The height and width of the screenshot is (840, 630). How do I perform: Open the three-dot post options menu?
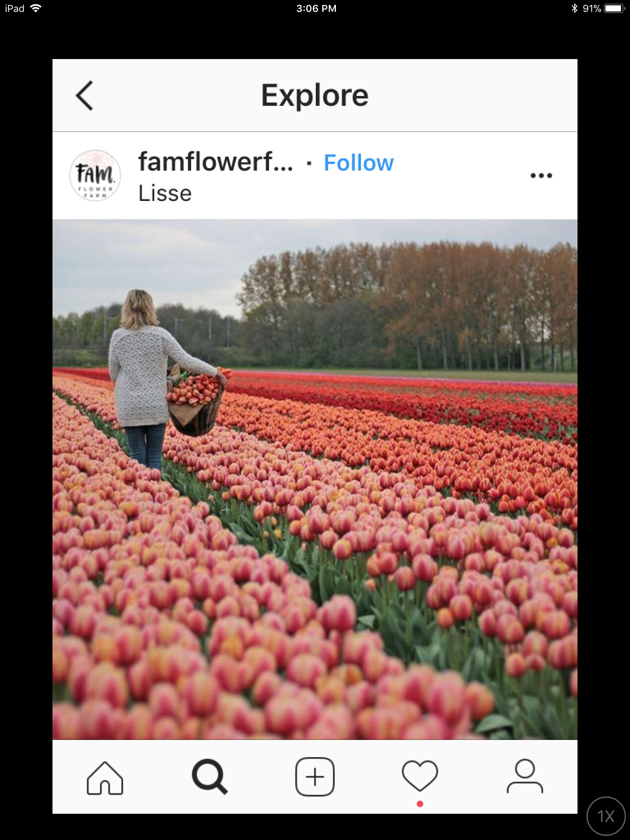point(541,176)
